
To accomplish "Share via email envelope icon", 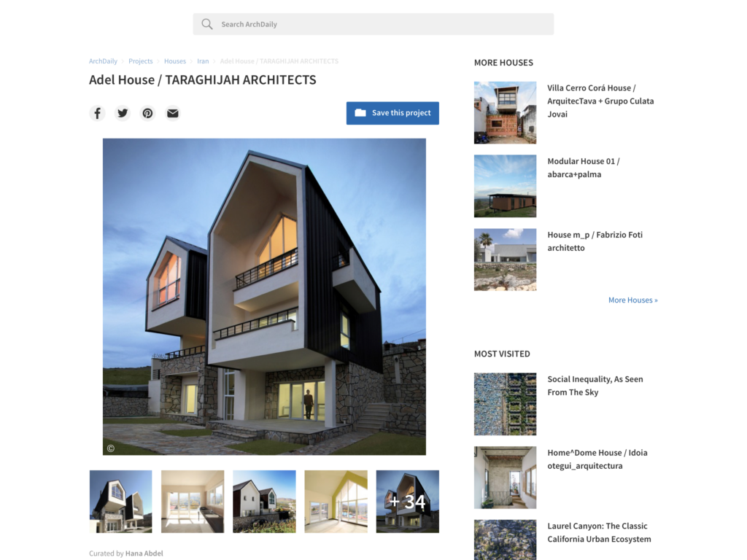I will pos(172,113).
